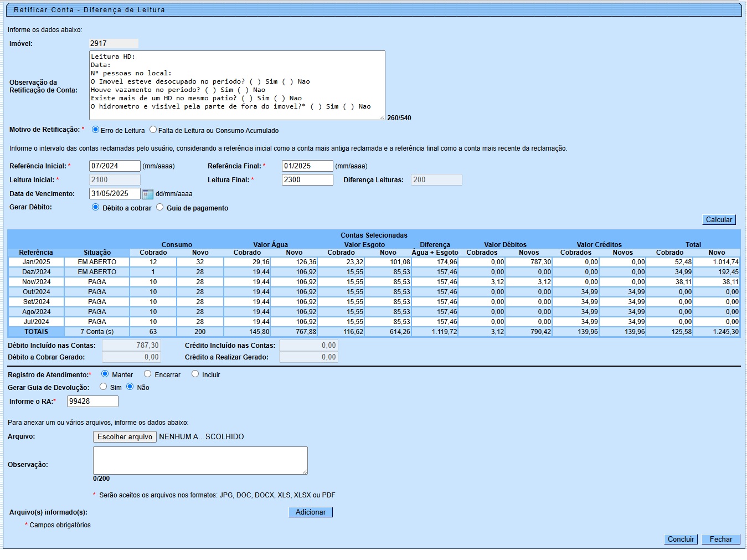Click the Adicionar button
This screenshot has width=747, height=560.
click(311, 512)
